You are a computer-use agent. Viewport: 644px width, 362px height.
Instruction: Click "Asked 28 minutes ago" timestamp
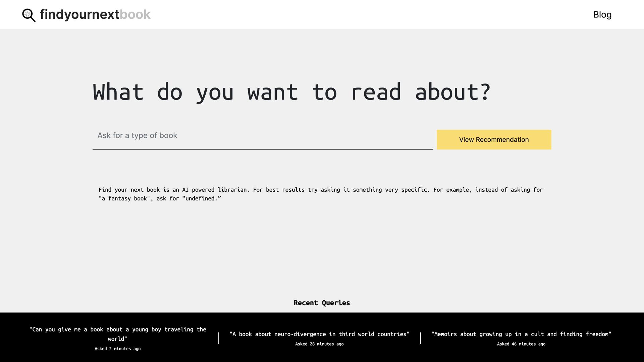[319, 344]
